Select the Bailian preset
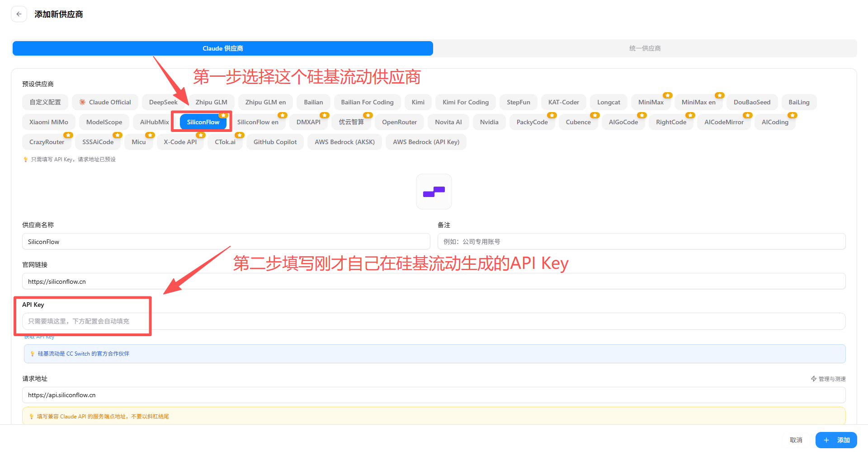The width and height of the screenshot is (868, 455). (314, 102)
